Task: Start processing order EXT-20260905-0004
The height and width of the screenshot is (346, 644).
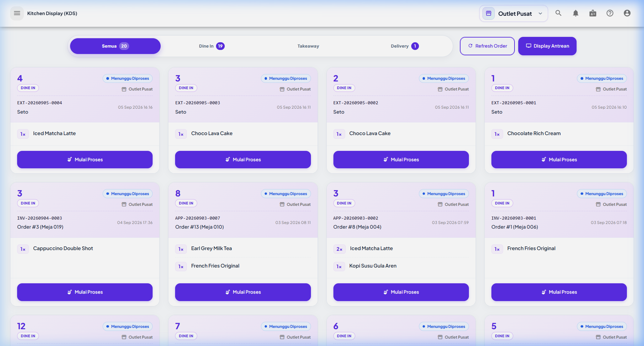Action: (85, 160)
